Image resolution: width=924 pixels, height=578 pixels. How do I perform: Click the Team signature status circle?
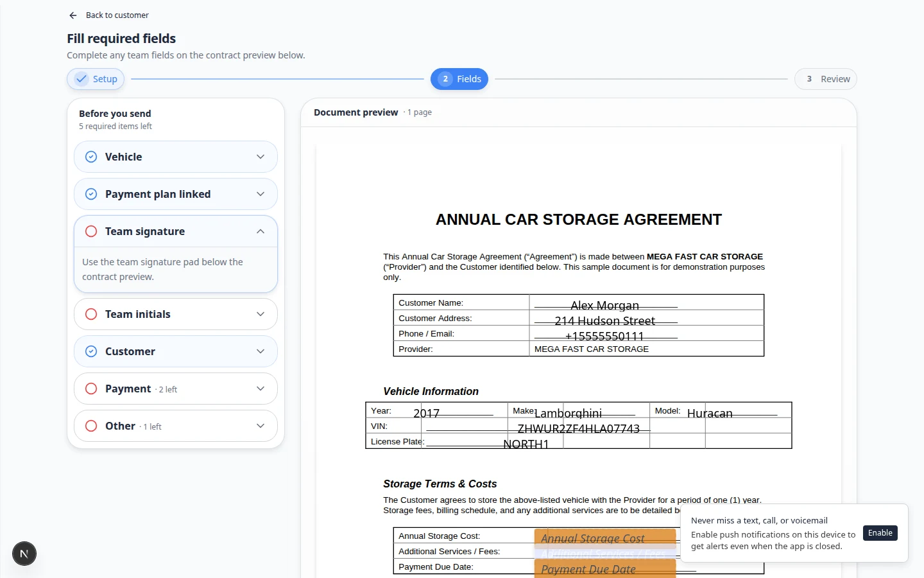(x=91, y=231)
